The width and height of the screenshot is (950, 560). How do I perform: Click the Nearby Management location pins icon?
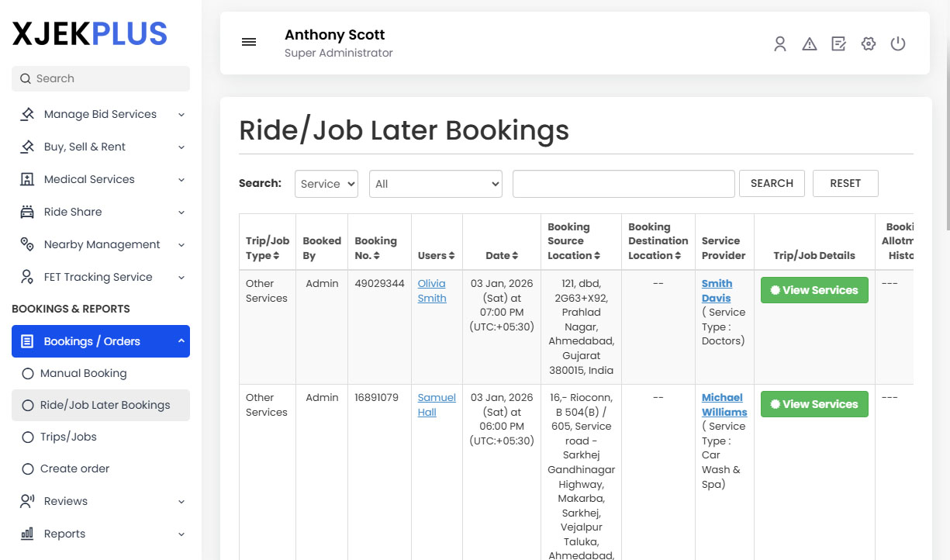coord(26,244)
